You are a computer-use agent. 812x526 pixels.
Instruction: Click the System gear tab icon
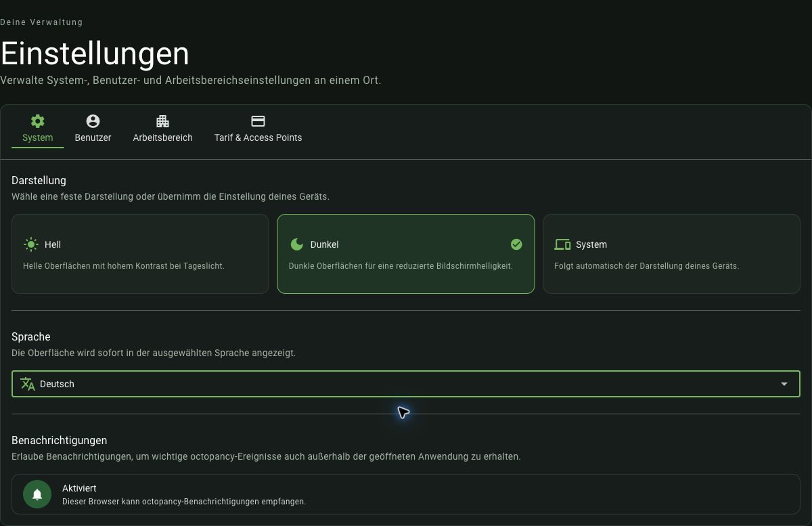(38, 121)
